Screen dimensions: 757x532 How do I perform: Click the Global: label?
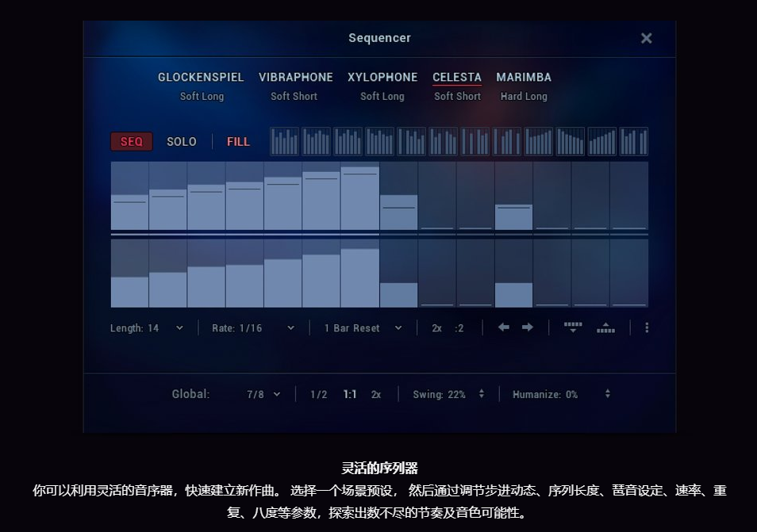(x=190, y=394)
